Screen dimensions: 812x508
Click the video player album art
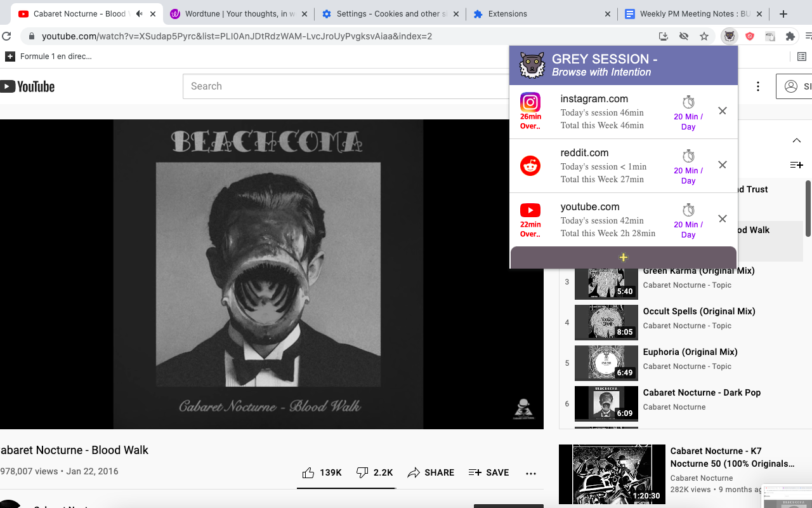(x=268, y=274)
